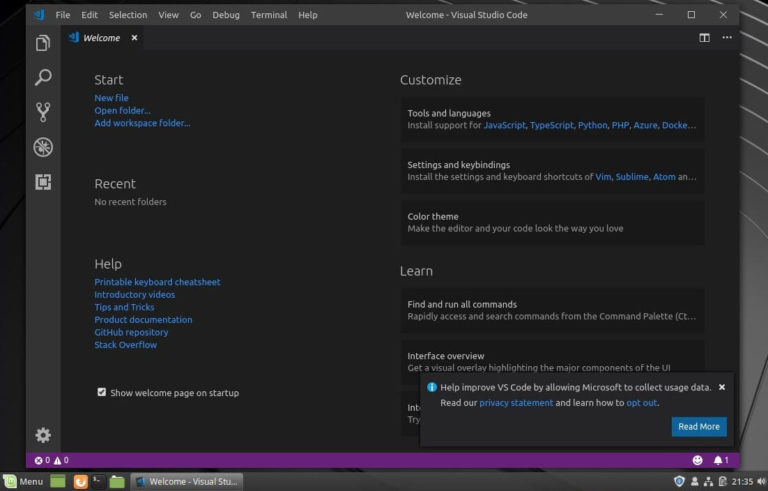Click the New file link
This screenshot has height=491, width=768.
[111, 98]
